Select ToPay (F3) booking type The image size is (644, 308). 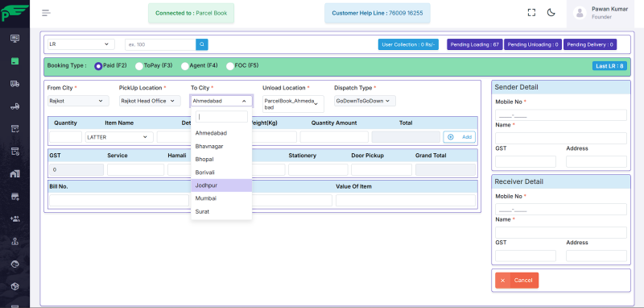click(139, 66)
